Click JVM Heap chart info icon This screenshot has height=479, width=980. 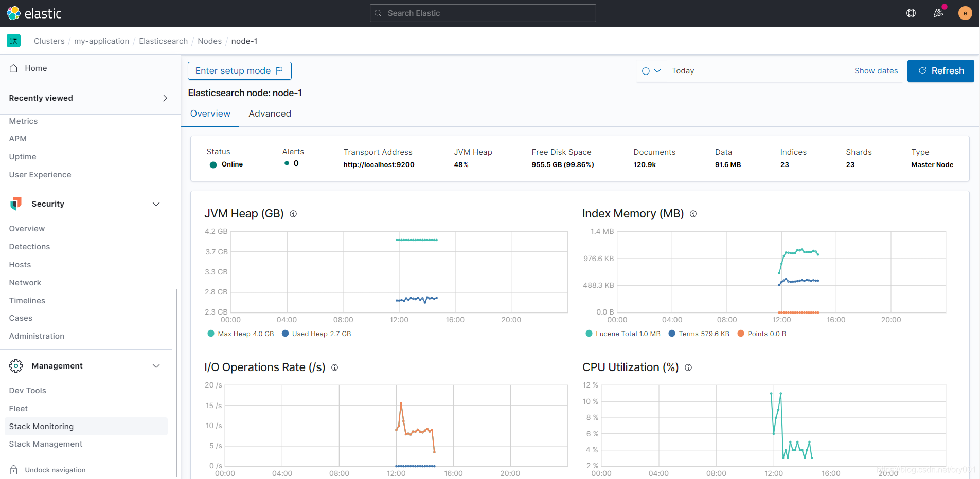point(293,214)
